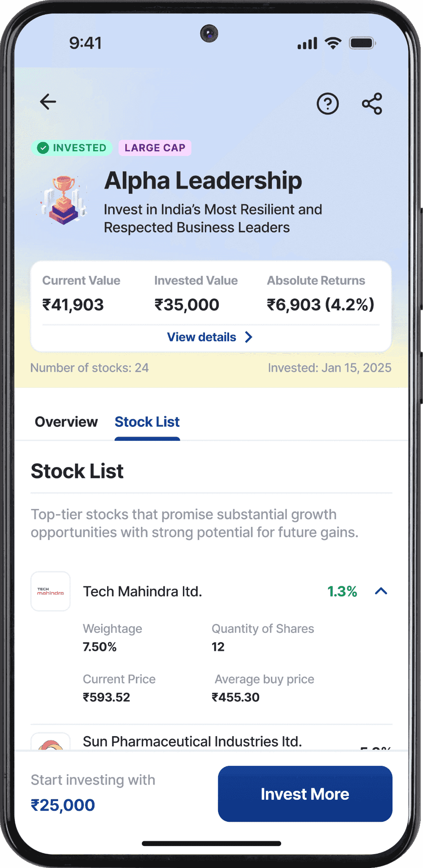The image size is (423, 868).
Task: Tap the back arrow icon
Action: pyautogui.click(x=48, y=102)
